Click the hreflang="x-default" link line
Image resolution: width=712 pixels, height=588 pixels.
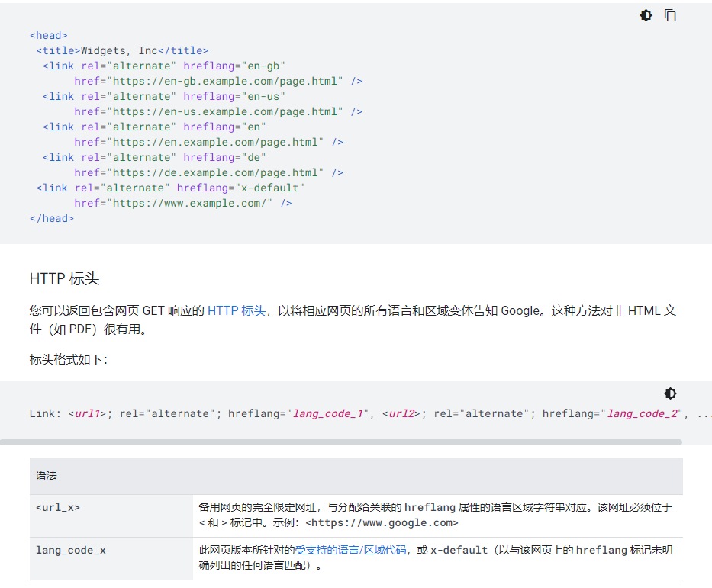click(x=170, y=188)
